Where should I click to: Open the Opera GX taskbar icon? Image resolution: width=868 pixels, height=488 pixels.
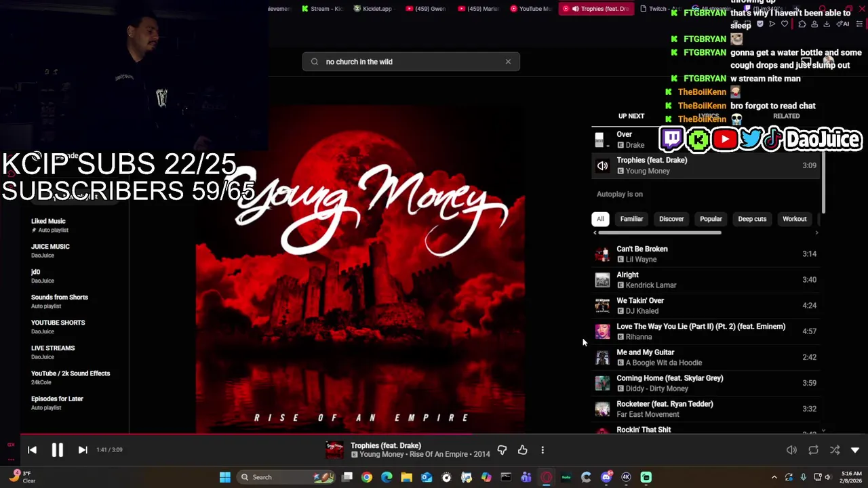coord(547,477)
